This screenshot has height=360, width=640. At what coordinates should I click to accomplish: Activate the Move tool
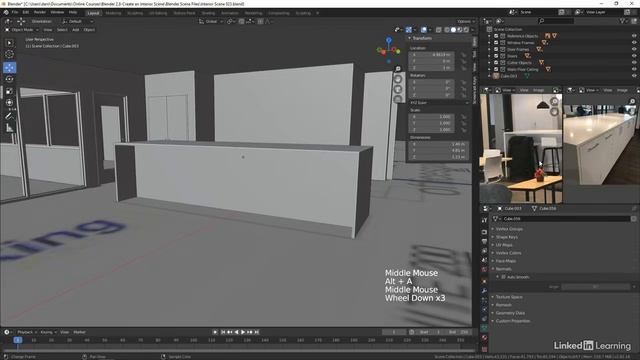point(9,67)
